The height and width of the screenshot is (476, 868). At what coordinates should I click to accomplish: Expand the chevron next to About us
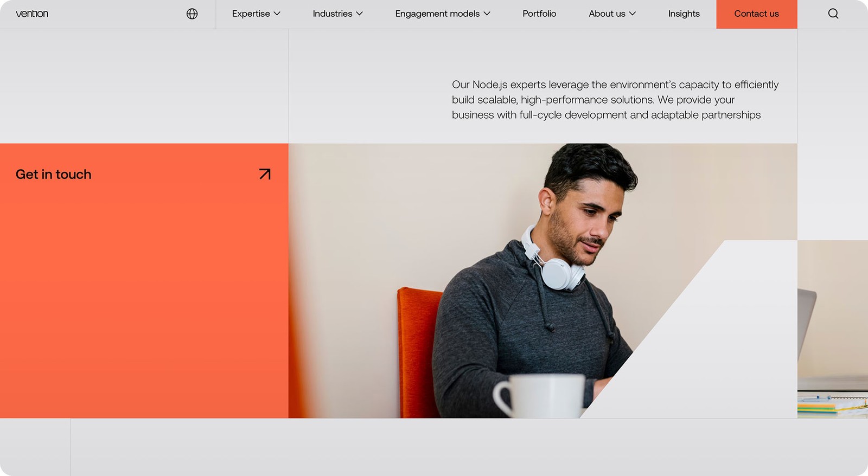(x=633, y=14)
